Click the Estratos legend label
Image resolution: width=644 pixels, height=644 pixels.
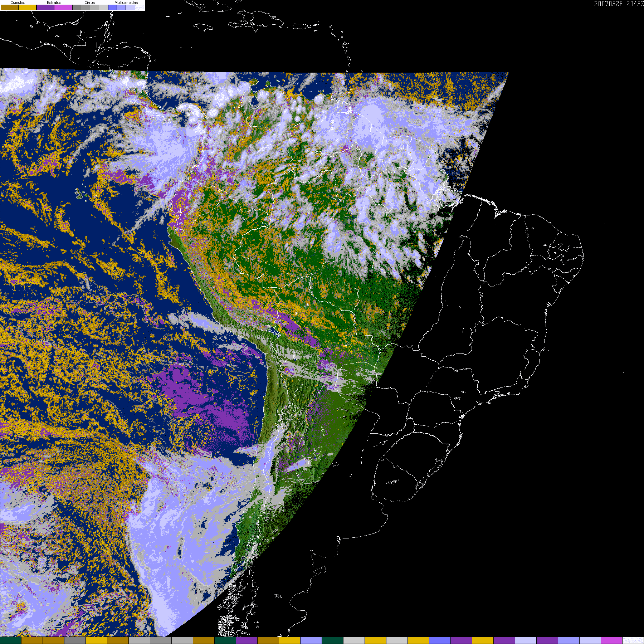tap(54, 3)
